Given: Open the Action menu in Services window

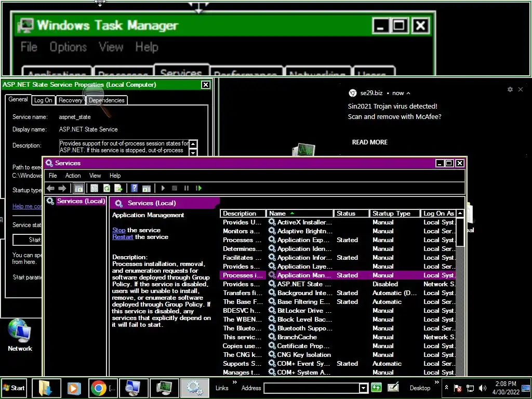Looking at the screenshot, I should pos(73,176).
